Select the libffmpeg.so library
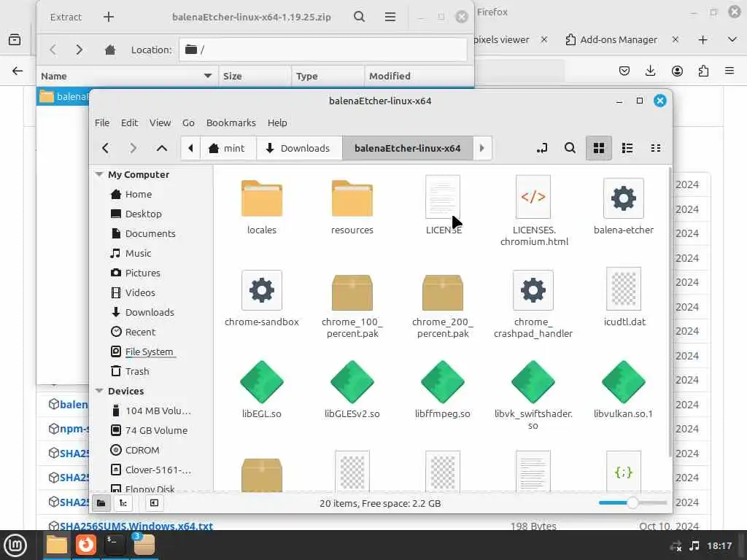Viewport: 747px width, 560px height. [443, 389]
